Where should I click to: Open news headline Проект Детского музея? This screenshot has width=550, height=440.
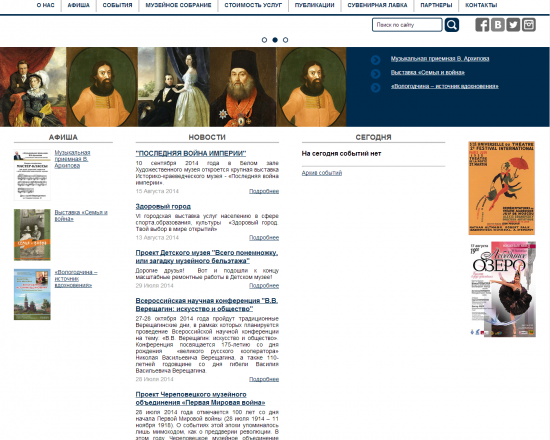[x=207, y=256]
